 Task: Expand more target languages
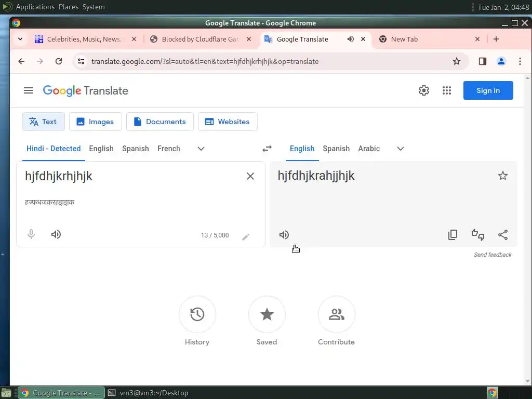401,149
